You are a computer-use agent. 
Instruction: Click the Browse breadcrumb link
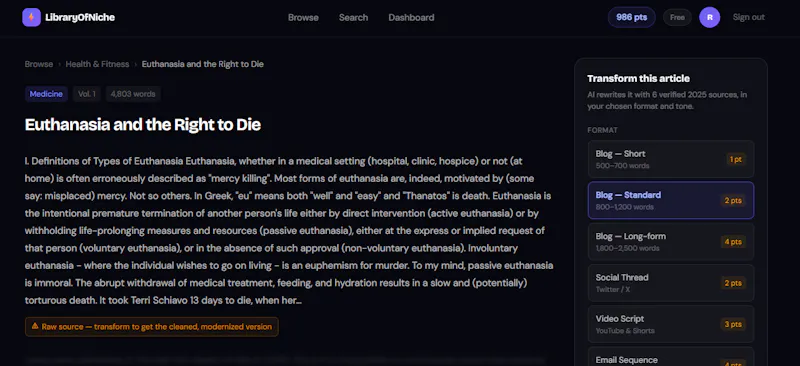pyautogui.click(x=39, y=64)
